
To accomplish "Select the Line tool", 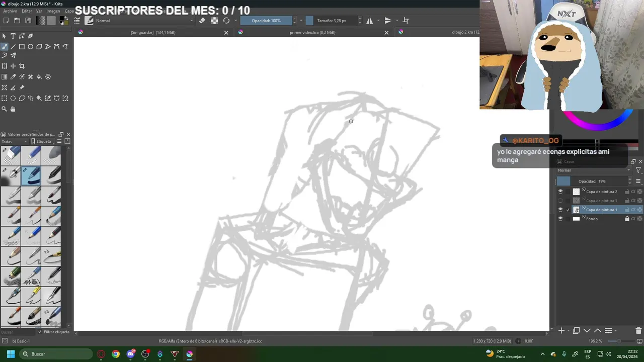I will (x=13, y=47).
